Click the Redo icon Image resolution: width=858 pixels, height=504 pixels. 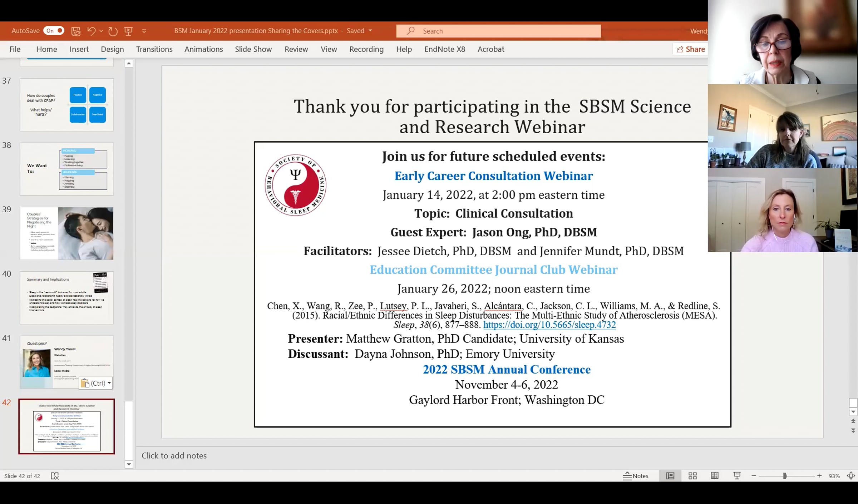(113, 31)
